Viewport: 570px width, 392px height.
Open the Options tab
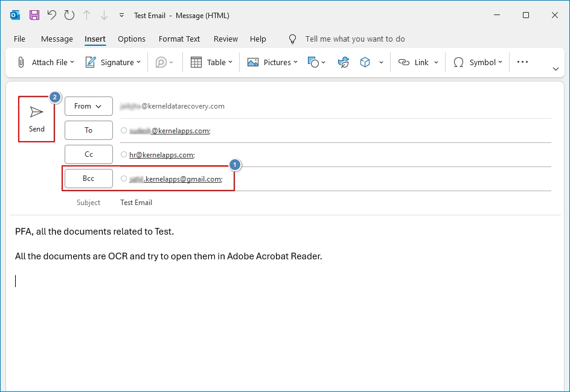[x=131, y=39]
